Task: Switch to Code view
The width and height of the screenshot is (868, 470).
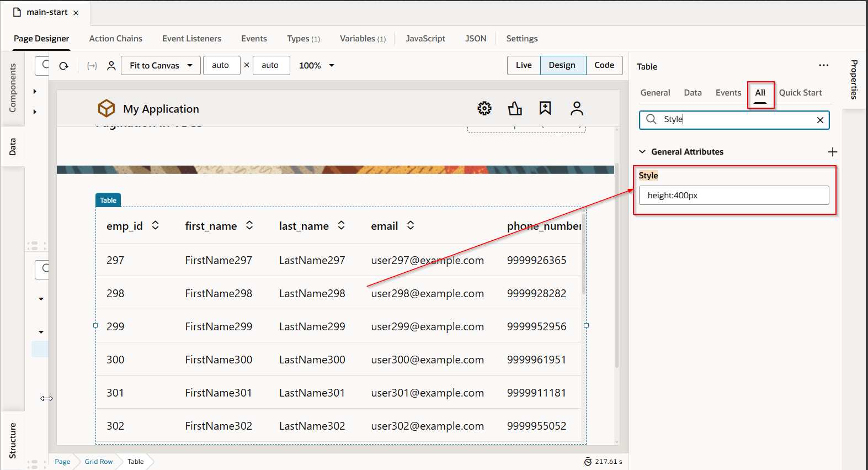Action: point(604,65)
